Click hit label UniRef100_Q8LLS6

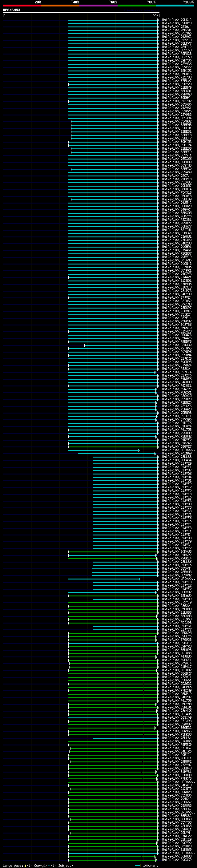tap(177, 562)
